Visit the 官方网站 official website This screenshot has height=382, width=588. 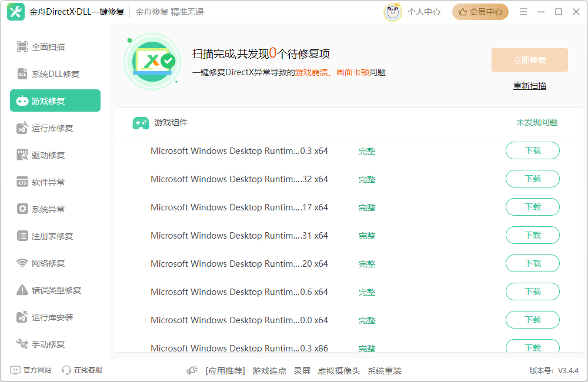click(x=31, y=370)
